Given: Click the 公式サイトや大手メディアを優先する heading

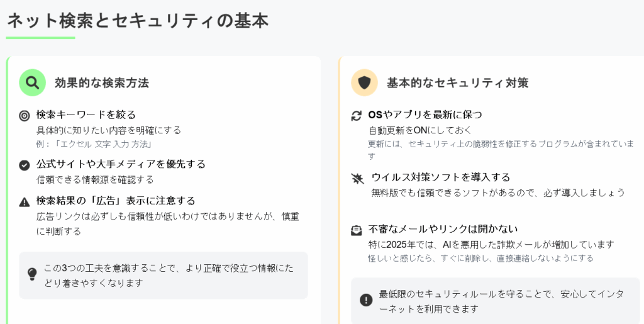Looking at the screenshot, I should tap(121, 164).
